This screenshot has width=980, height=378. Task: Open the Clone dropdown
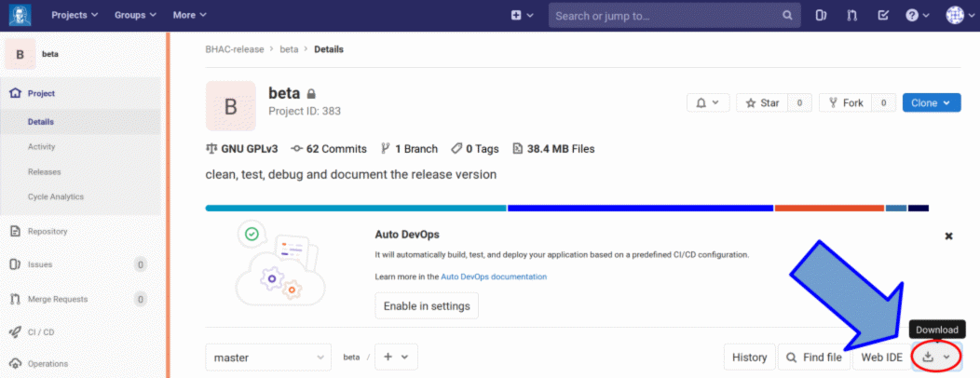click(x=932, y=103)
